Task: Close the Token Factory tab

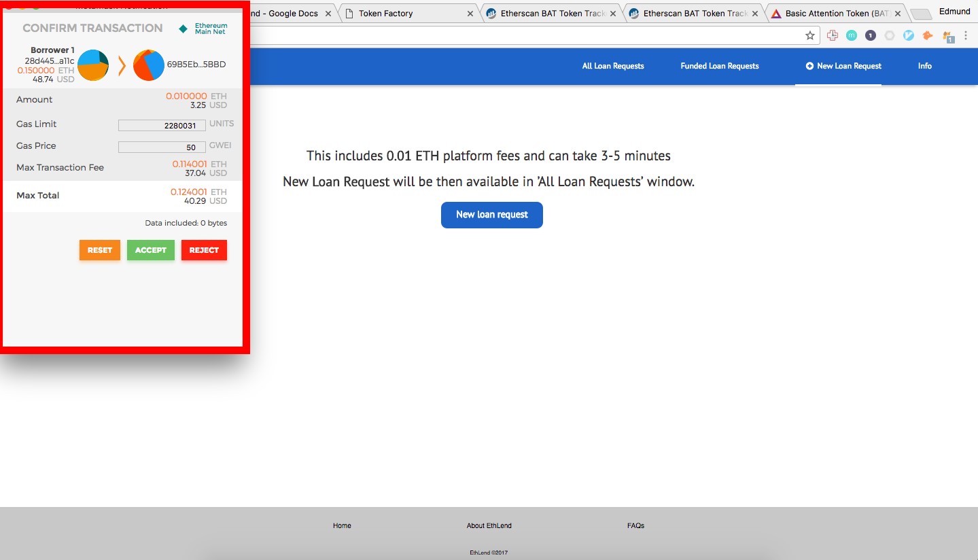Action: click(470, 14)
